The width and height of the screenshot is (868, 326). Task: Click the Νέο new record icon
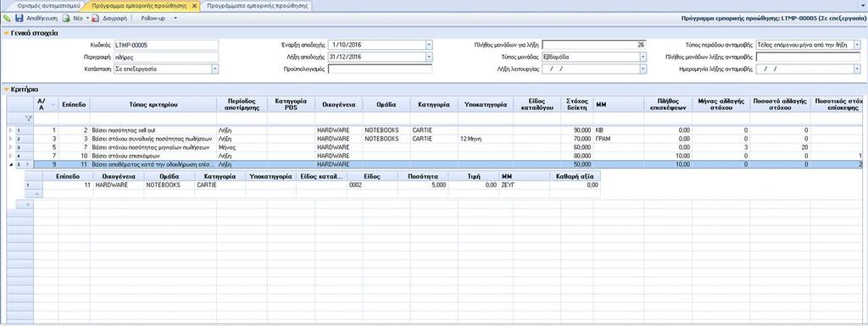pyautogui.click(x=66, y=19)
